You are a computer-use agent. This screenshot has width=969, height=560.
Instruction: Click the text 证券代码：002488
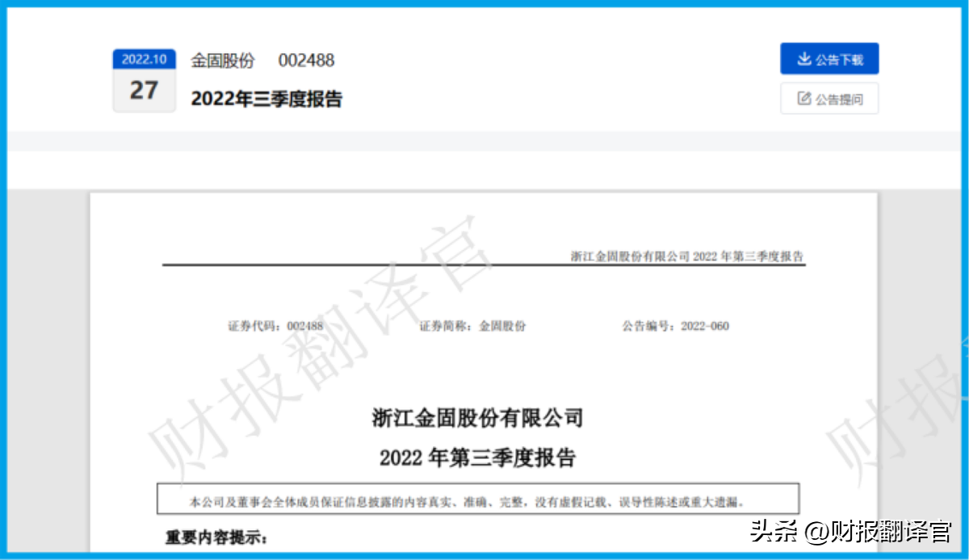click(x=275, y=326)
